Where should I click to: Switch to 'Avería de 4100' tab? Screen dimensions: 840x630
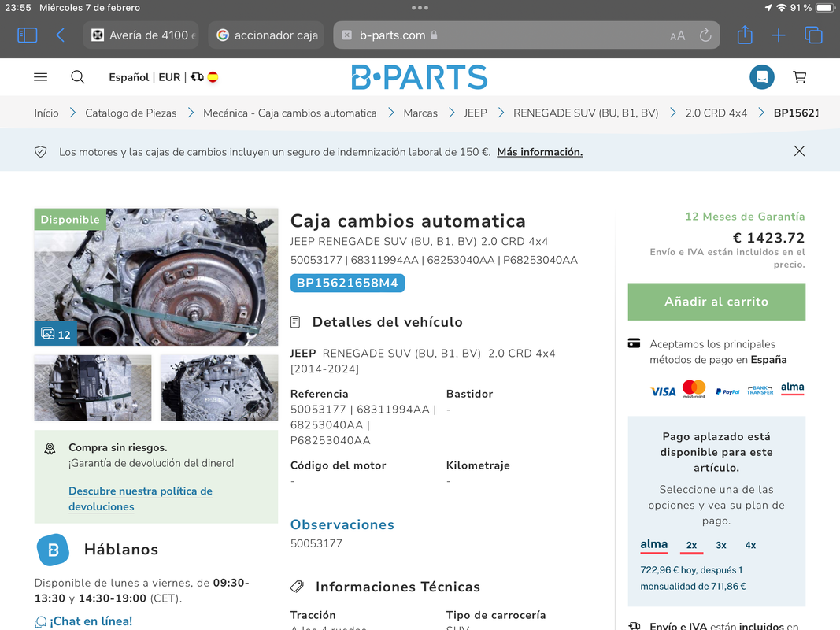141,35
